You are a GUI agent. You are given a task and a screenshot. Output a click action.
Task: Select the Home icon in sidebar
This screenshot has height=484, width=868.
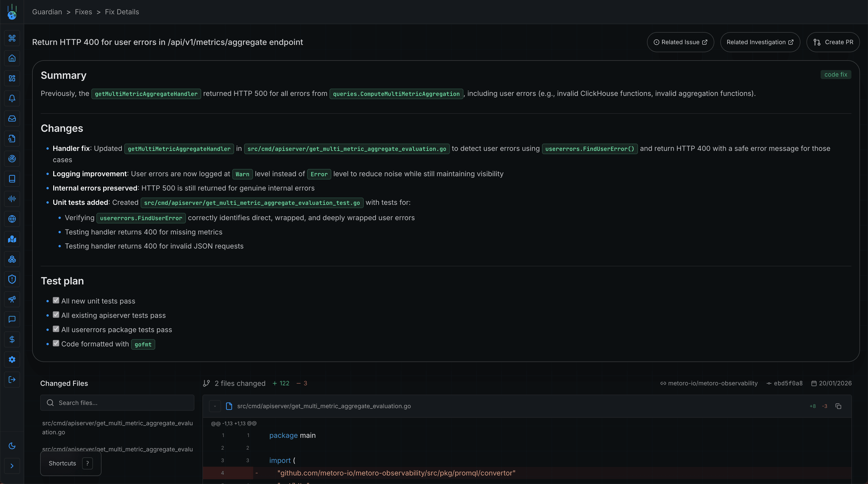coord(12,58)
